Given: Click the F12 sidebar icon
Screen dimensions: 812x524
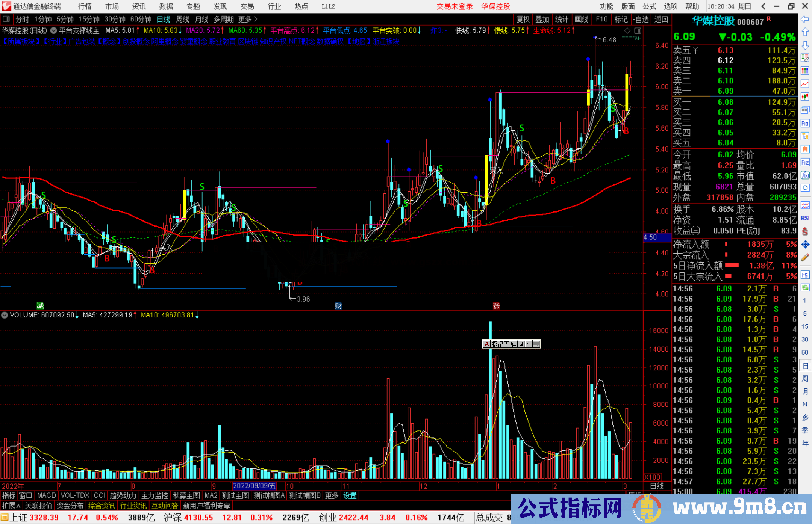Looking at the screenshot, I should 805,162.
